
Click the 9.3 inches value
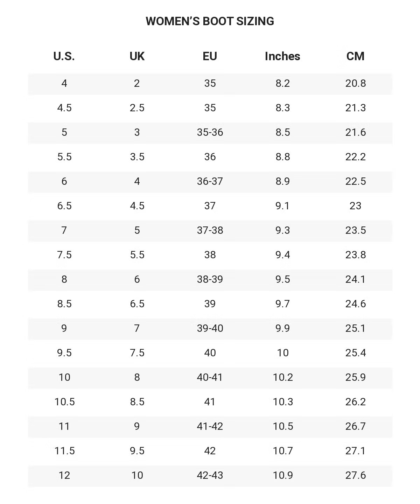point(282,230)
